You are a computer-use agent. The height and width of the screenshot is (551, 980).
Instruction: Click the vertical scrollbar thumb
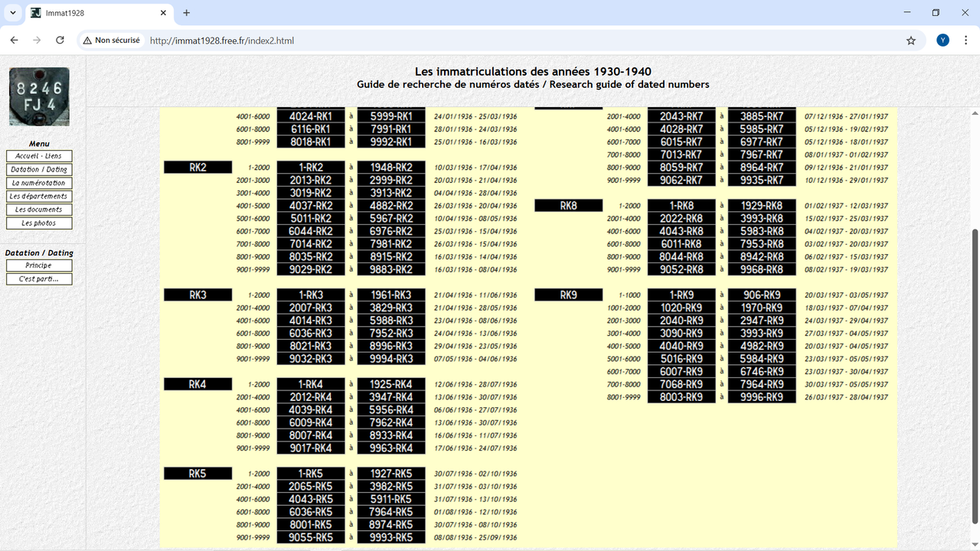pos(975,377)
